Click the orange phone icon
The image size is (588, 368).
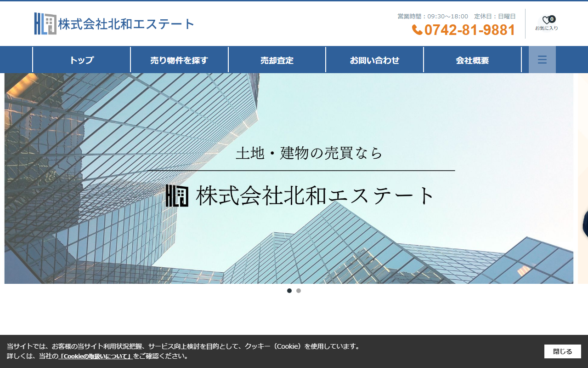(417, 30)
